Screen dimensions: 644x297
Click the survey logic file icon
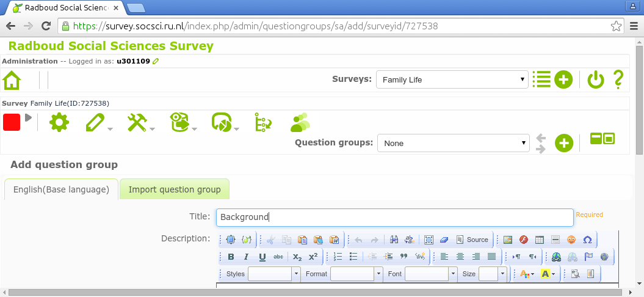(x=261, y=122)
